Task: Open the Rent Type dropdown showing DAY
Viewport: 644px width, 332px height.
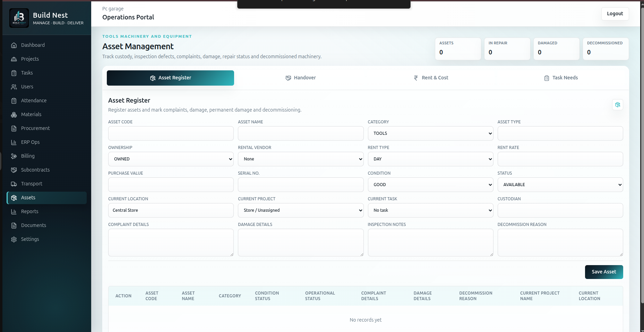Action: tap(430, 159)
